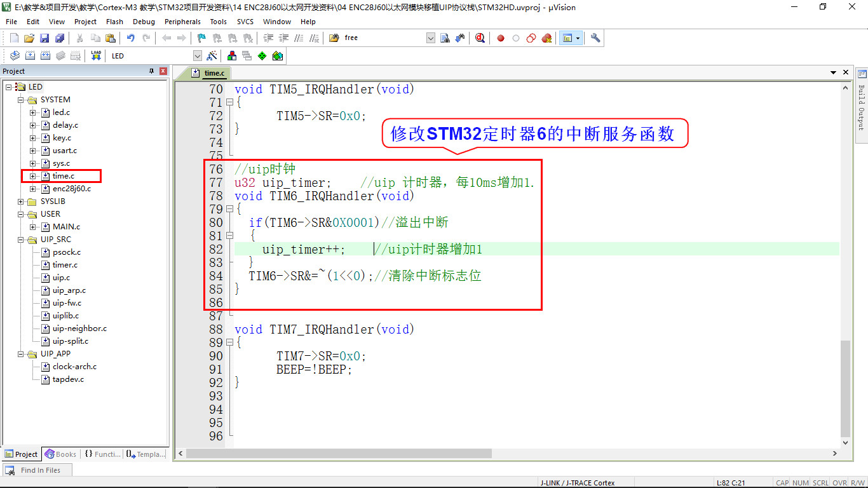Open the Peripherals menu
Image resolution: width=868 pixels, height=488 pixels.
coord(182,22)
